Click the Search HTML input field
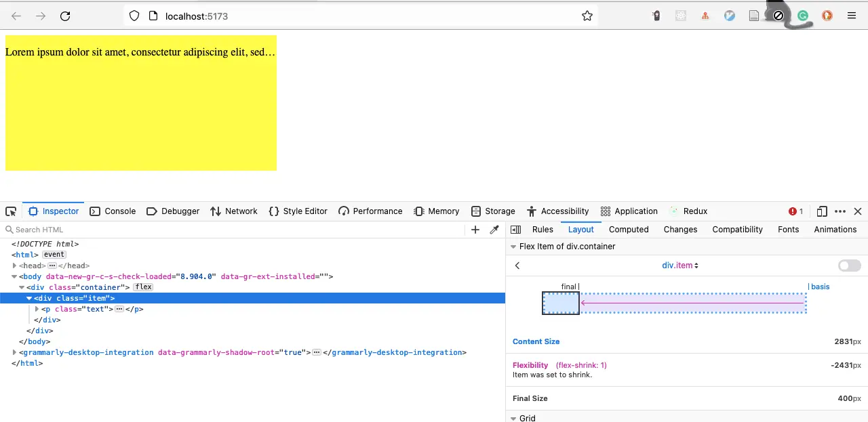 click(237, 230)
